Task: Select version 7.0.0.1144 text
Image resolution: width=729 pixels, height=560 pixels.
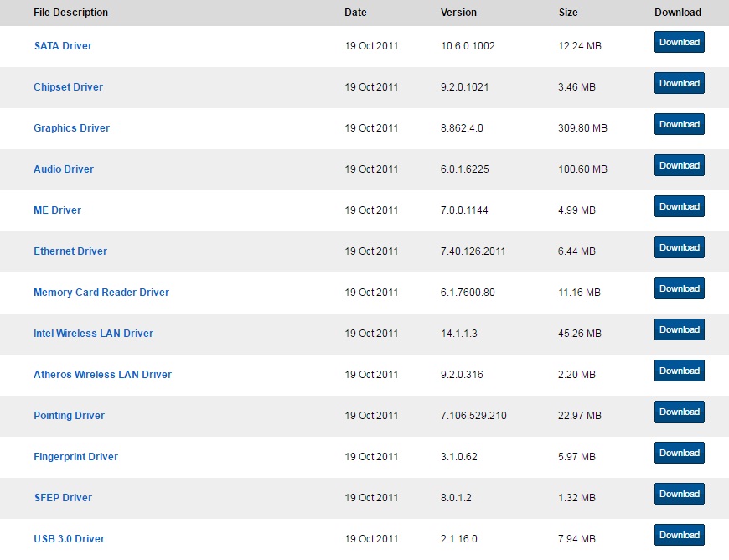Action: pos(464,210)
